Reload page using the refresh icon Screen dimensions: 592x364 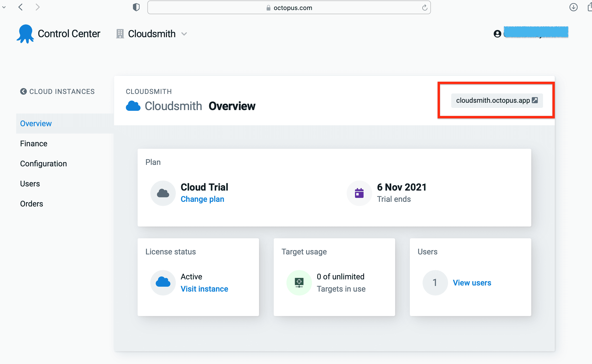pyautogui.click(x=425, y=8)
